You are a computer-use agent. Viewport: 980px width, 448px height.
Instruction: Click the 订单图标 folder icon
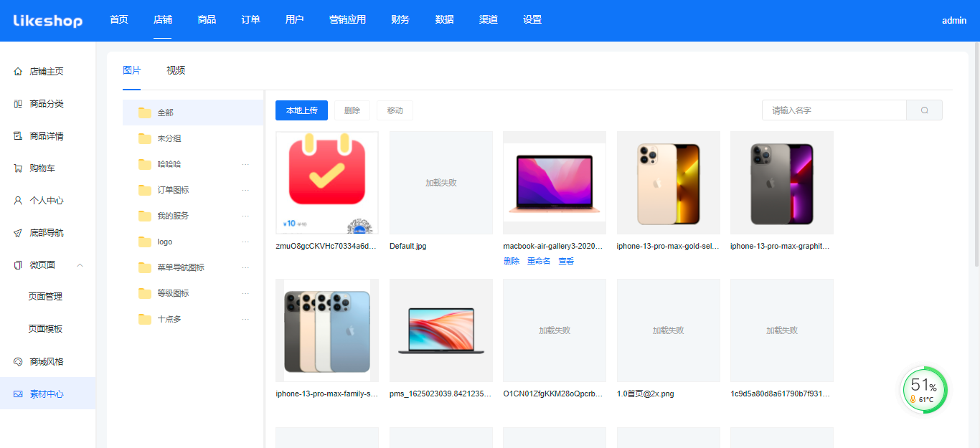point(145,190)
